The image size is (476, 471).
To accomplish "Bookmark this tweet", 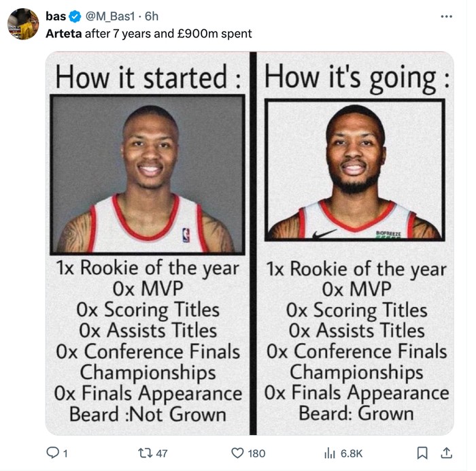I will [x=422, y=453].
